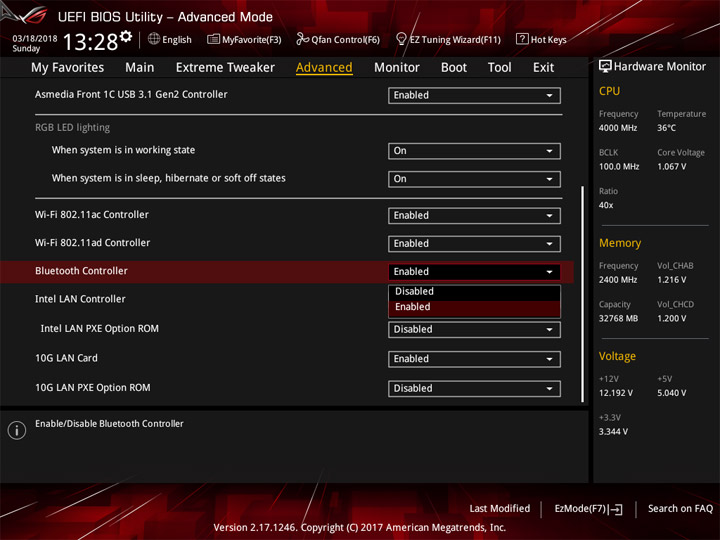Click Enable/Disable Bluetooth Controller help text
Image resolution: width=720 pixels, height=540 pixels.
109,424
